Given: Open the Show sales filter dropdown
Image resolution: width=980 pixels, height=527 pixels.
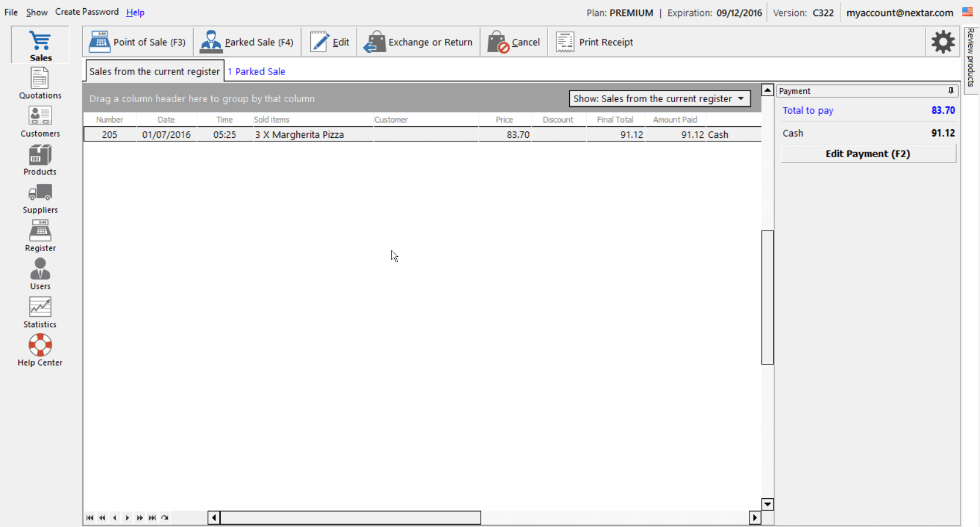Looking at the screenshot, I should click(660, 99).
